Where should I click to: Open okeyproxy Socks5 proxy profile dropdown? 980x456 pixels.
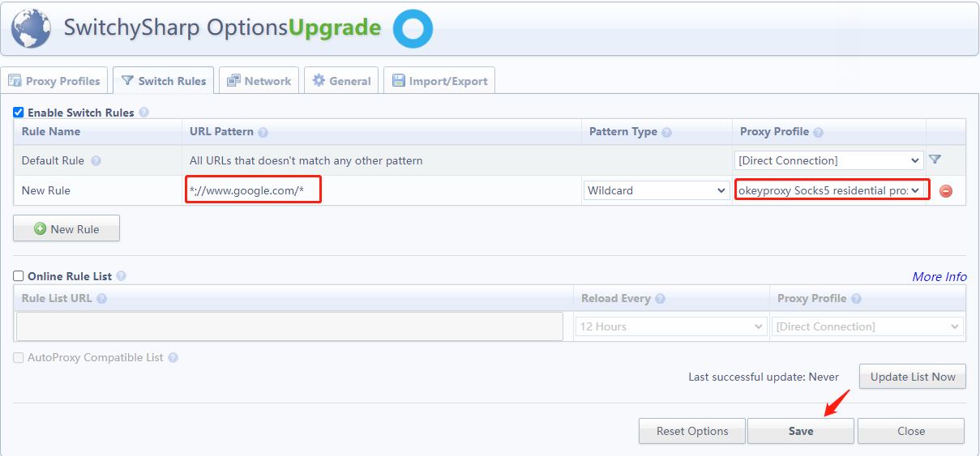click(x=831, y=190)
